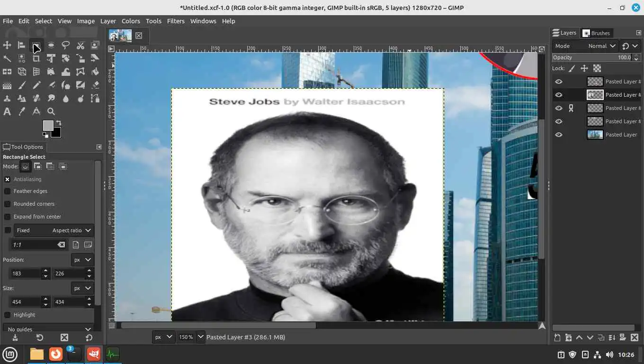Image resolution: width=644 pixels, height=364 pixels.
Task: Select the Blur/Sharpen drop tool
Action: (66, 99)
